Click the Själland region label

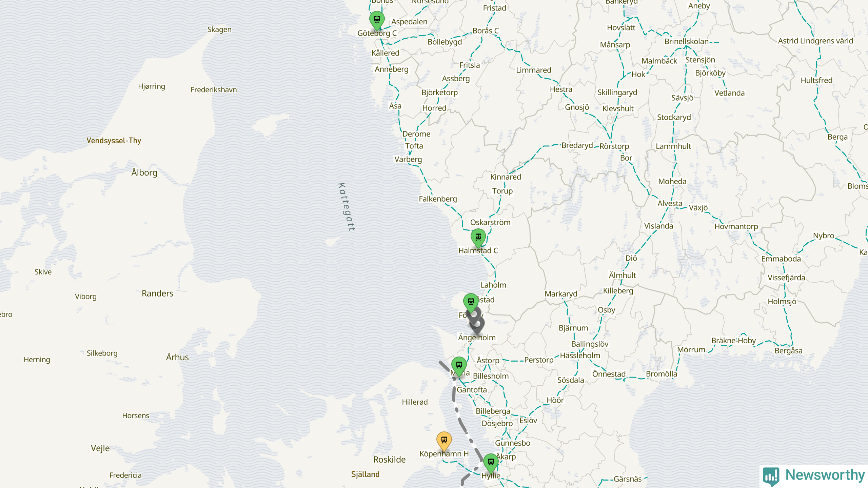pyautogui.click(x=365, y=474)
